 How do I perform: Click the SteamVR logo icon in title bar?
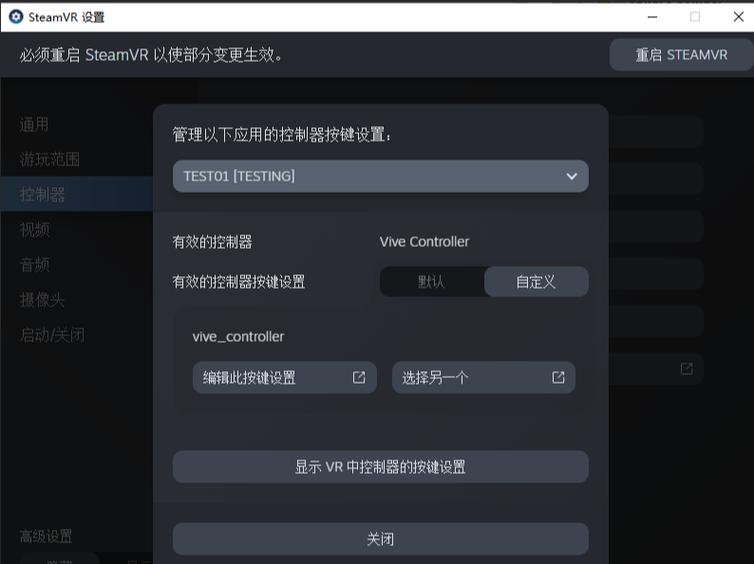click(16, 17)
